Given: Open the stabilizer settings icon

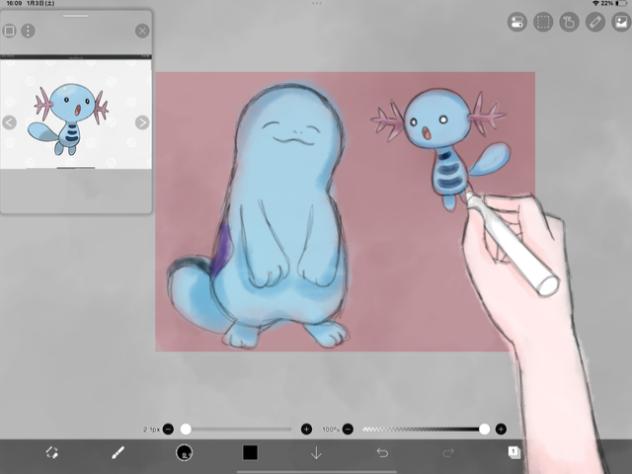Looking at the screenshot, I should click(569, 22).
